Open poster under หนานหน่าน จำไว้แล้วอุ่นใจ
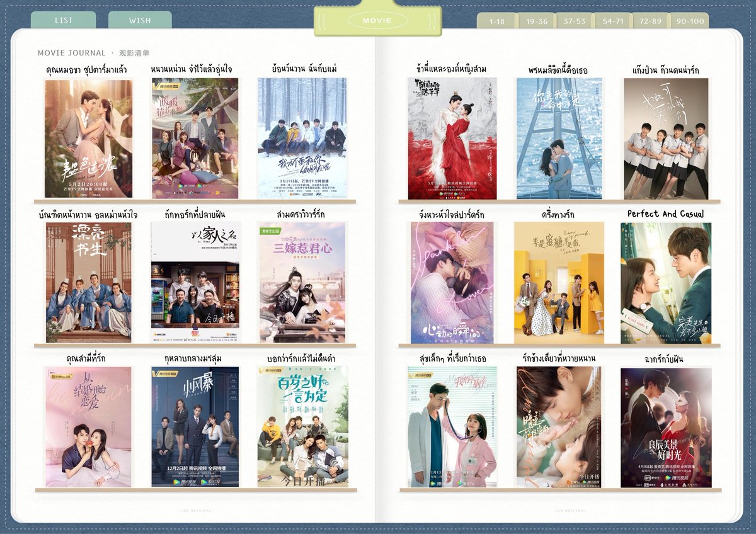The width and height of the screenshot is (756, 534). 195,138
